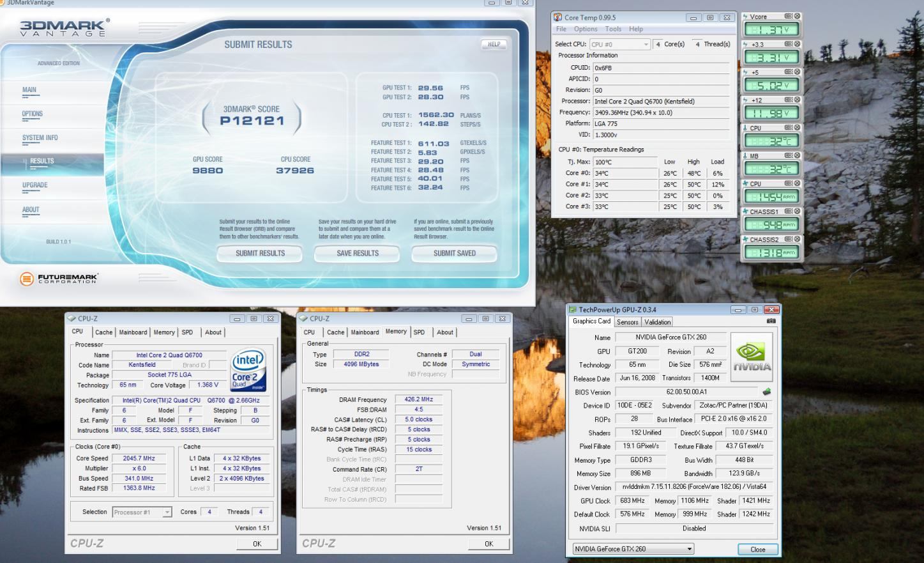The image size is (924, 563).
Task: Open settings icon on the Vcore gadget
Action: point(788,16)
